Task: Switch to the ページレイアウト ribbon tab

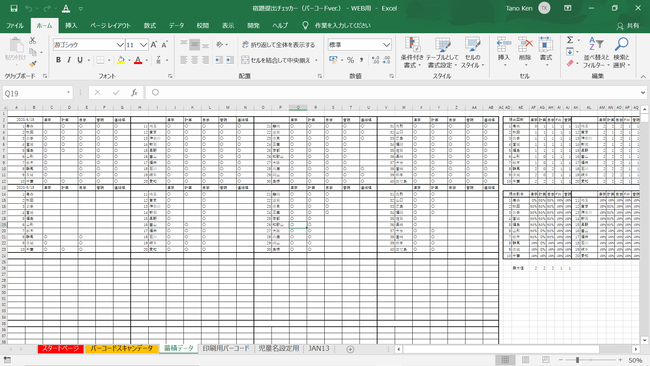Action: [x=110, y=25]
